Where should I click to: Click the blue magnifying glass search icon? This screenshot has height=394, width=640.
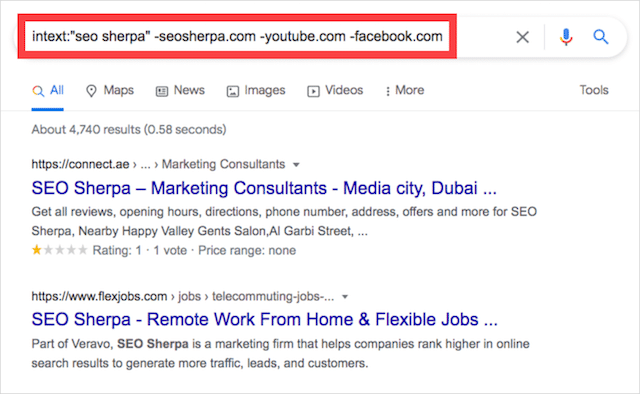(600, 37)
